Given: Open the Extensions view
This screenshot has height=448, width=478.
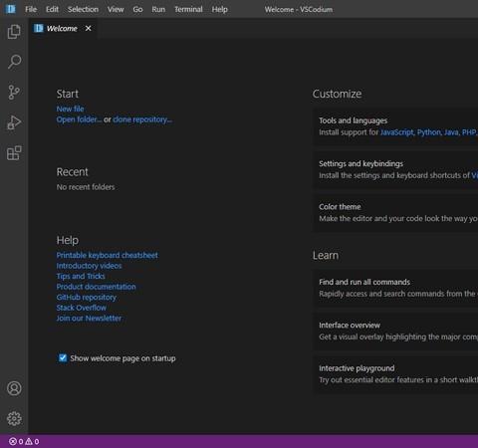Looking at the screenshot, I should [x=14, y=153].
